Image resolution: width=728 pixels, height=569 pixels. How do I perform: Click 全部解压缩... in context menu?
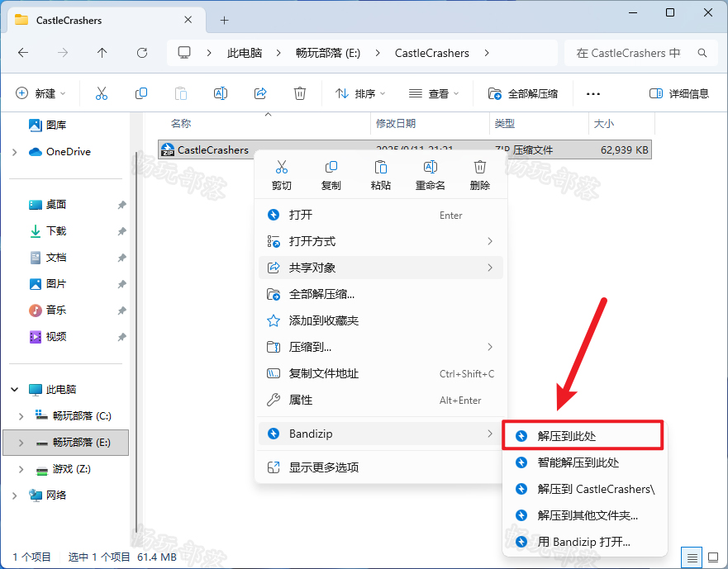381,294
